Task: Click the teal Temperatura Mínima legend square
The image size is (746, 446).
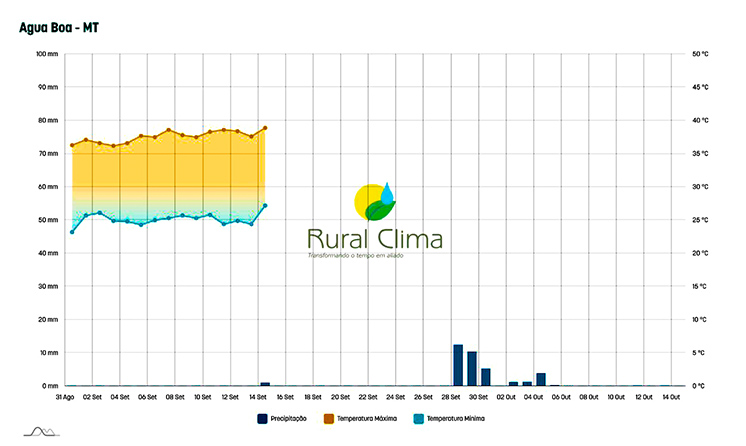Action: click(420, 418)
